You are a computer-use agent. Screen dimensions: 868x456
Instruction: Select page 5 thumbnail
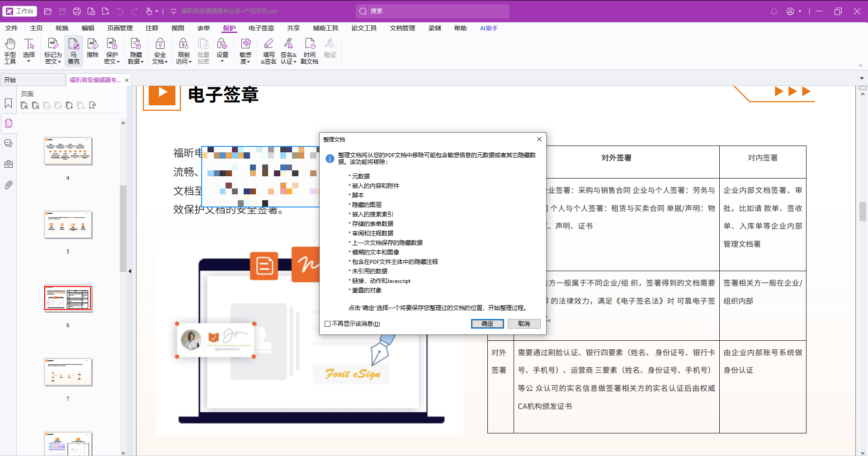point(68,225)
